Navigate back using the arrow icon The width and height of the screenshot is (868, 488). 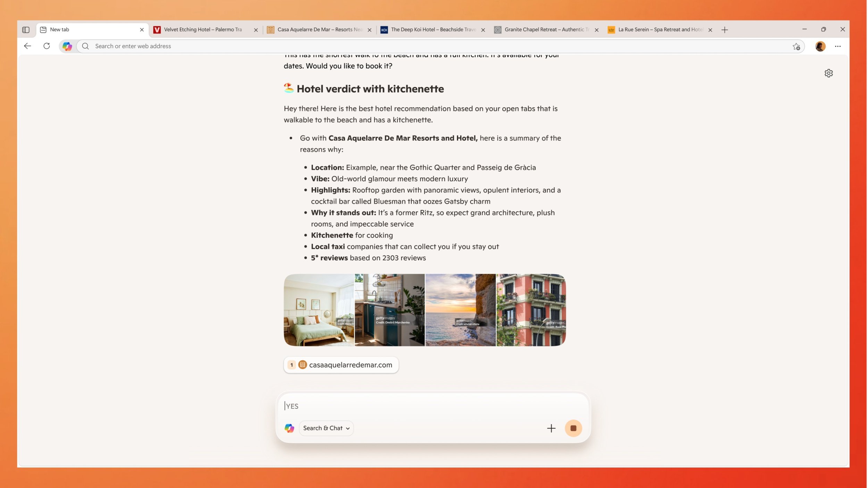pyautogui.click(x=27, y=46)
